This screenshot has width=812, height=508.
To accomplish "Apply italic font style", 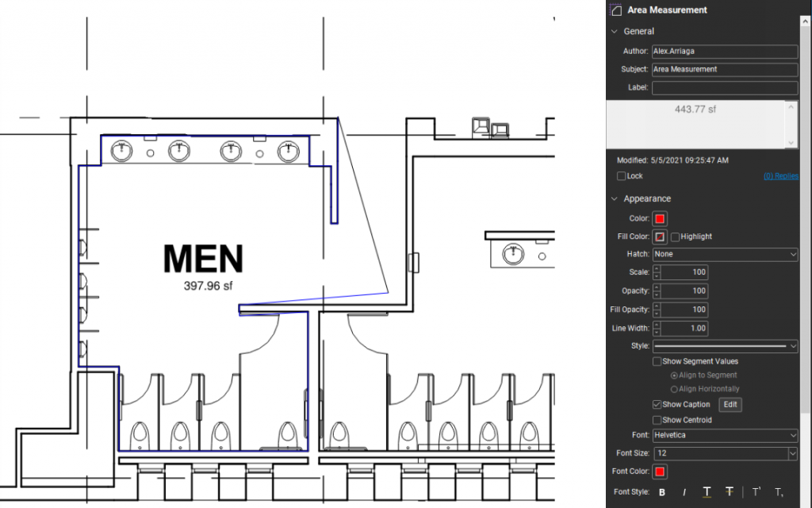I will [x=684, y=492].
